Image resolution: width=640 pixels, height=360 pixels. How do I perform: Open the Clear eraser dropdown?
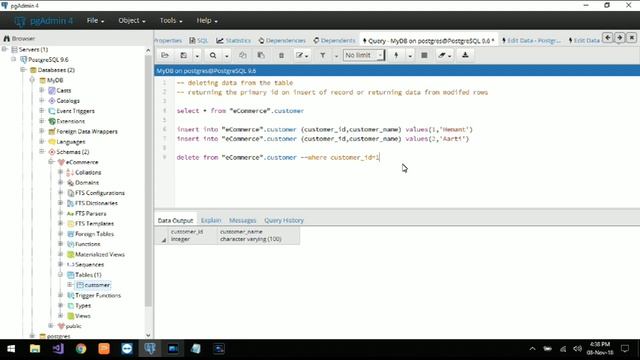444,55
